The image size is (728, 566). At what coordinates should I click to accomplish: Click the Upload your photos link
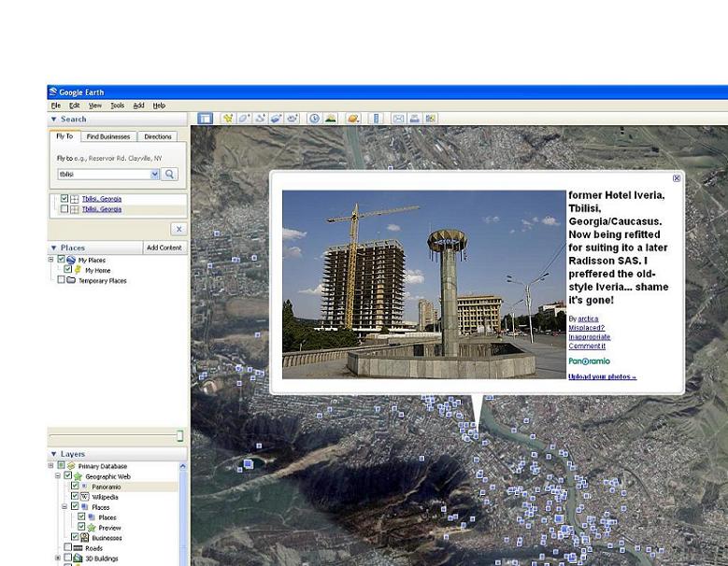click(x=602, y=376)
